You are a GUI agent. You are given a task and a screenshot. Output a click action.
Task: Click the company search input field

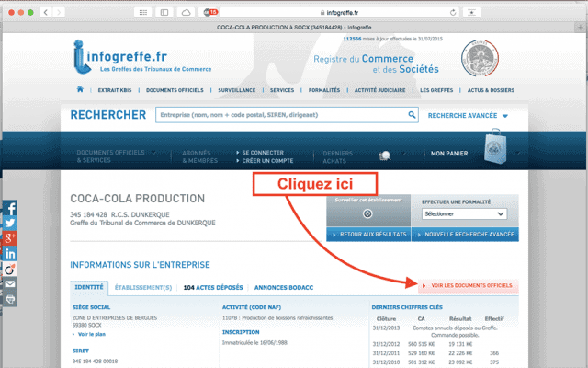(x=287, y=115)
